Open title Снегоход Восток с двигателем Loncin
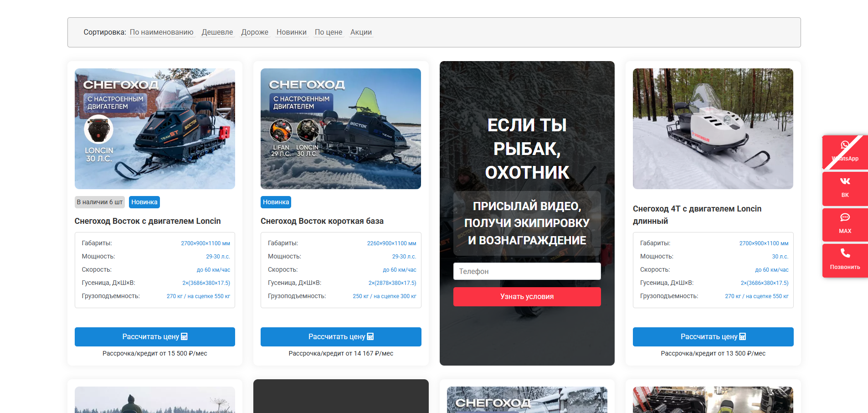Viewport: 868px width, 413px height. [148, 221]
